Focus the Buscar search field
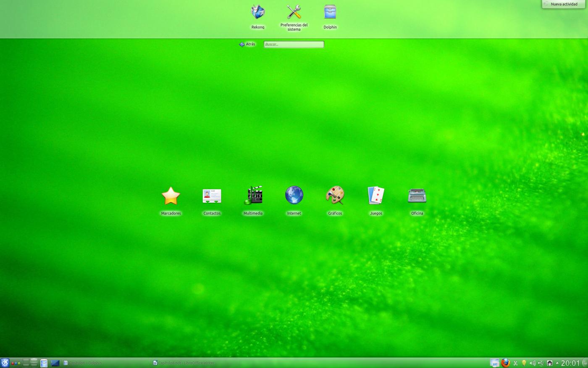This screenshot has width=588, height=368. (294, 44)
